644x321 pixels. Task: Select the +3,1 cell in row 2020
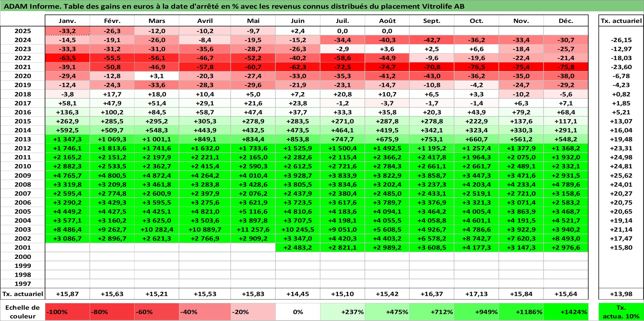click(157, 76)
